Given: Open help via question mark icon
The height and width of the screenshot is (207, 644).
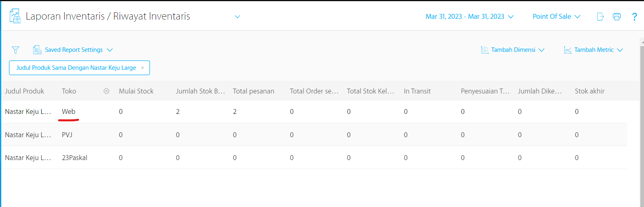Looking at the screenshot, I should click(x=634, y=17).
